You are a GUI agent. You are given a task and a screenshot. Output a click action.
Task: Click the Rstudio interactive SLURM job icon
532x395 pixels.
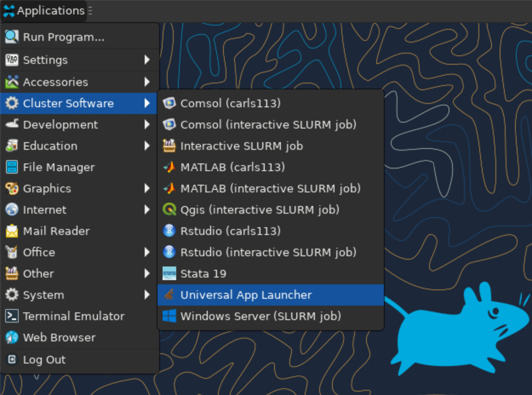coord(169,252)
